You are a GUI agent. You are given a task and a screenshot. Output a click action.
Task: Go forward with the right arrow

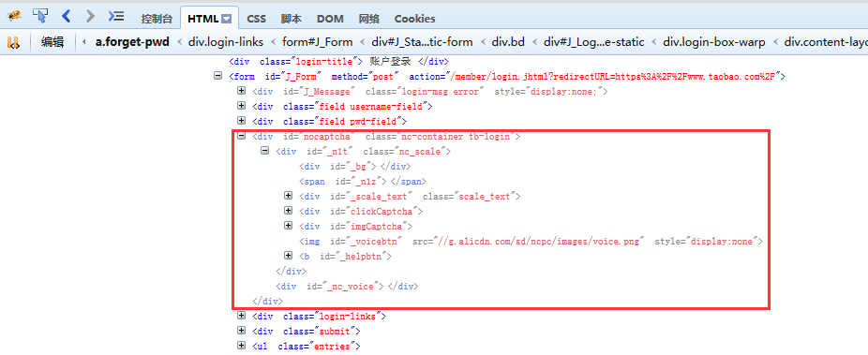coord(90,16)
